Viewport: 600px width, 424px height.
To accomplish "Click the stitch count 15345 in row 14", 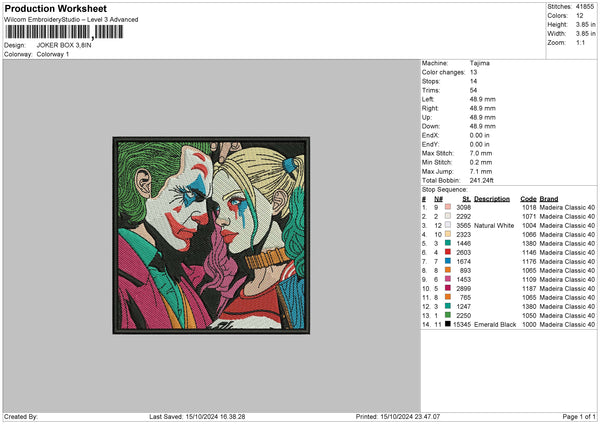I will [x=462, y=325].
